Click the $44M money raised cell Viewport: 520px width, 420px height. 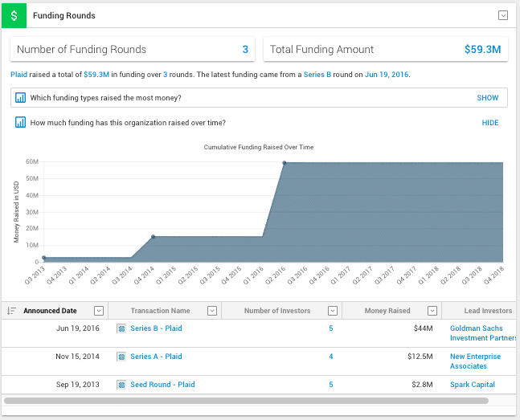pos(424,328)
